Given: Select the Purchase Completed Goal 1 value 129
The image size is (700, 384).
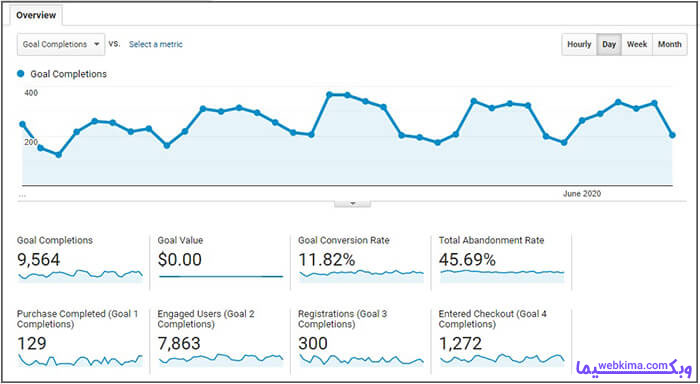Looking at the screenshot, I should click(x=32, y=343).
